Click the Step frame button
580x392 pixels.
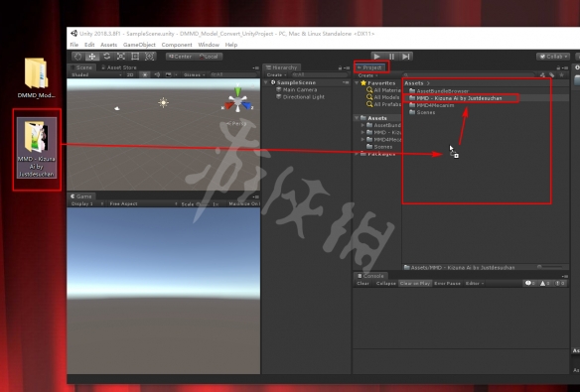point(406,57)
